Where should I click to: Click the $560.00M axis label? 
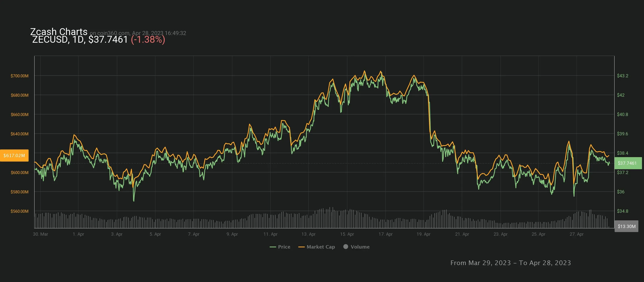tap(20, 211)
